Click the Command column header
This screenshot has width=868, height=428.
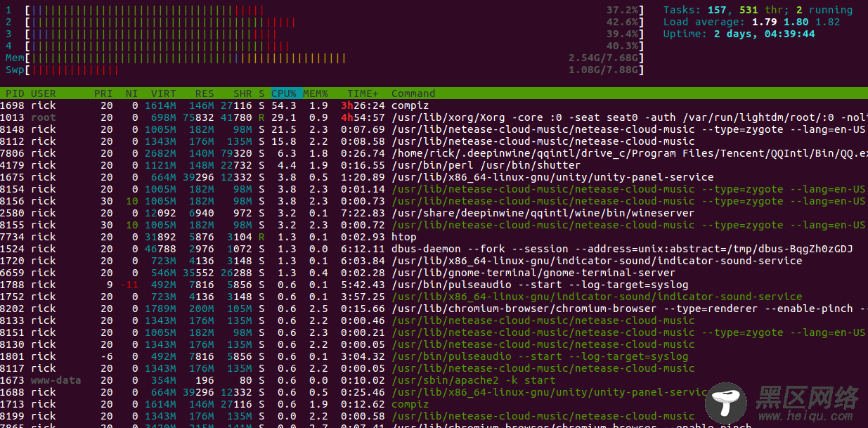[x=413, y=93]
